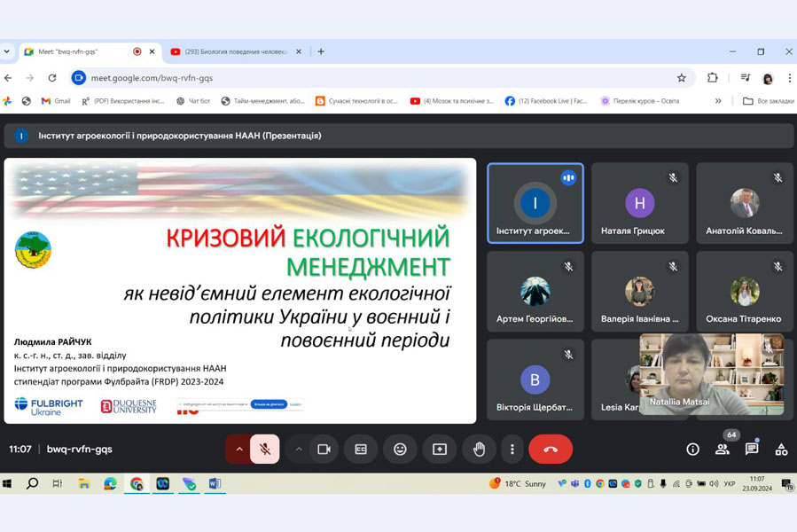Click the shared presentation slide
The height and width of the screenshot is (532, 797).
coord(240,291)
